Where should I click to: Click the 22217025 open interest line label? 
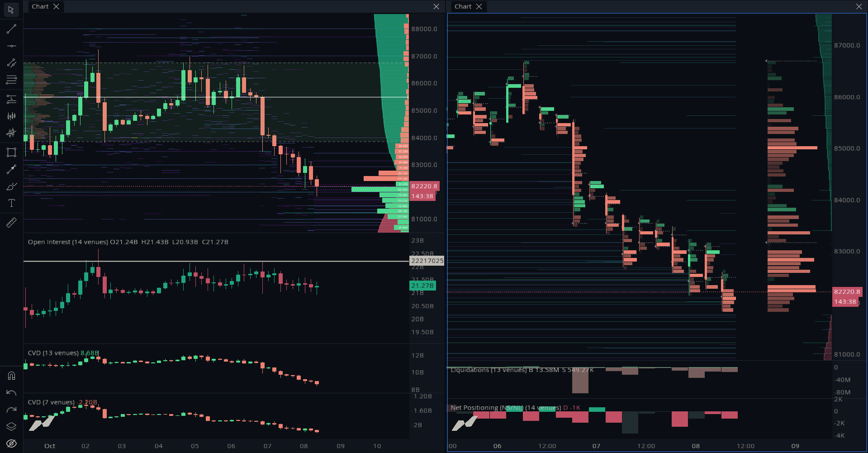pos(427,261)
